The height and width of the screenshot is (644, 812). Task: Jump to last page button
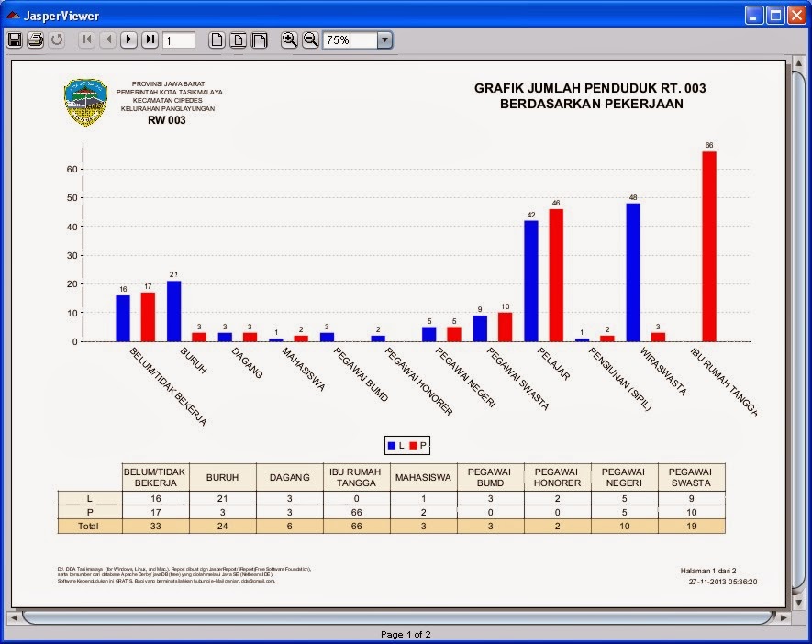pos(150,39)
